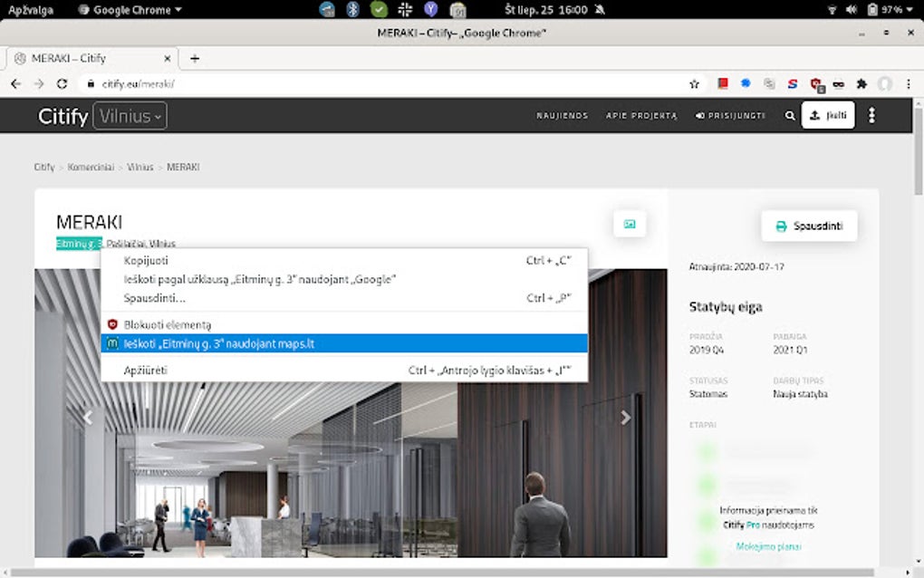Select the search magnifier icon in Citify navbar

tap(789, 115)
